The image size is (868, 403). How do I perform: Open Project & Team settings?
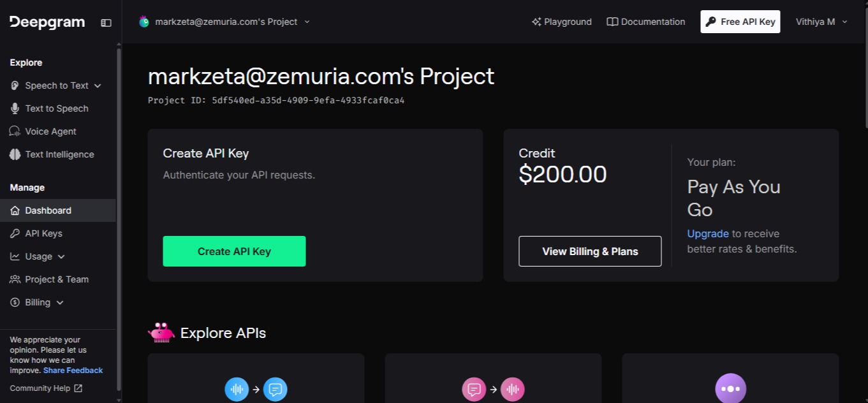(x=57, y=279)
